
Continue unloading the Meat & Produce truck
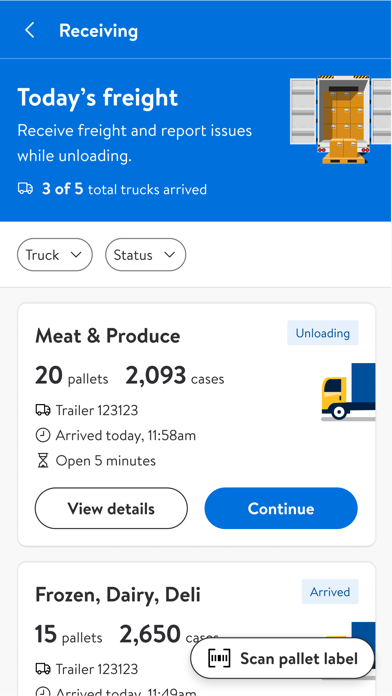point(281,508)
